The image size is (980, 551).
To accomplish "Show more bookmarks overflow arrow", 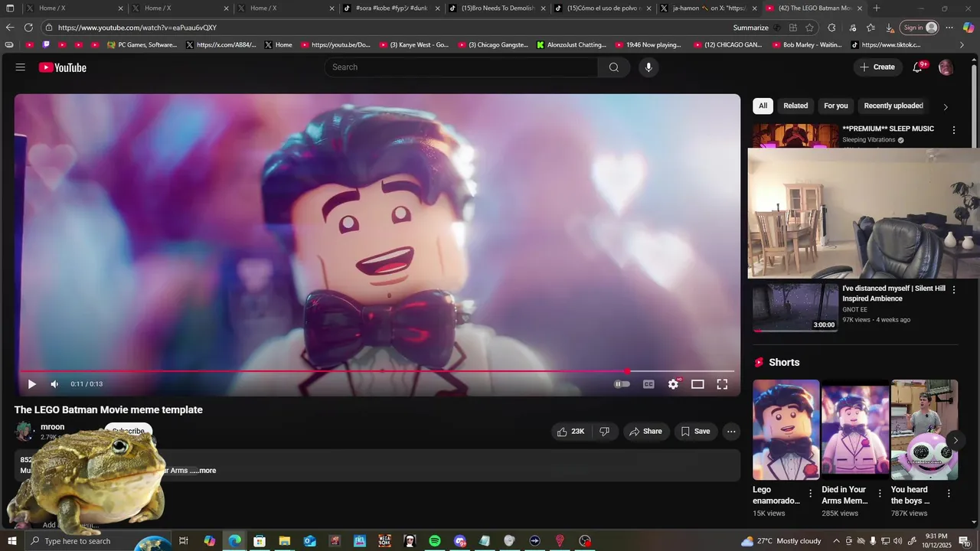I will pos(962,45).
